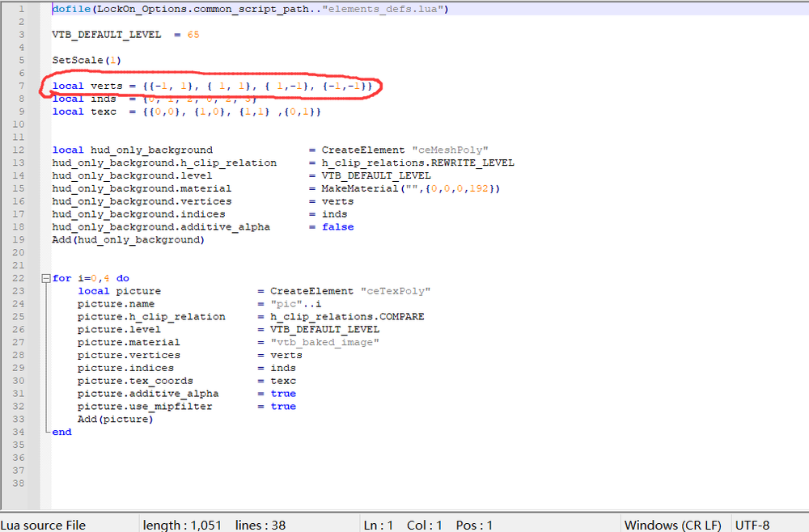
Task: Click hud_only_background.indices on line 17
Action: 139,214
